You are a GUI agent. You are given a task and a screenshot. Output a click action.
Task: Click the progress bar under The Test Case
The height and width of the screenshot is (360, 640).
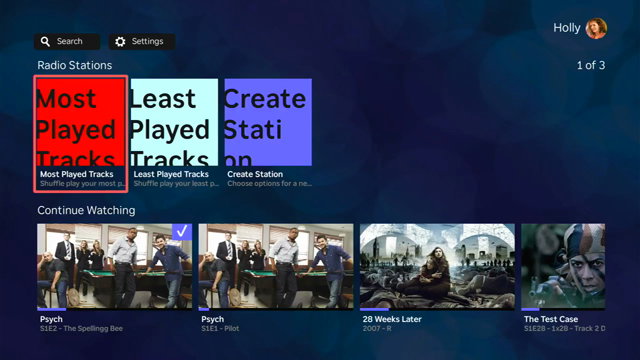tap(563, 309)
